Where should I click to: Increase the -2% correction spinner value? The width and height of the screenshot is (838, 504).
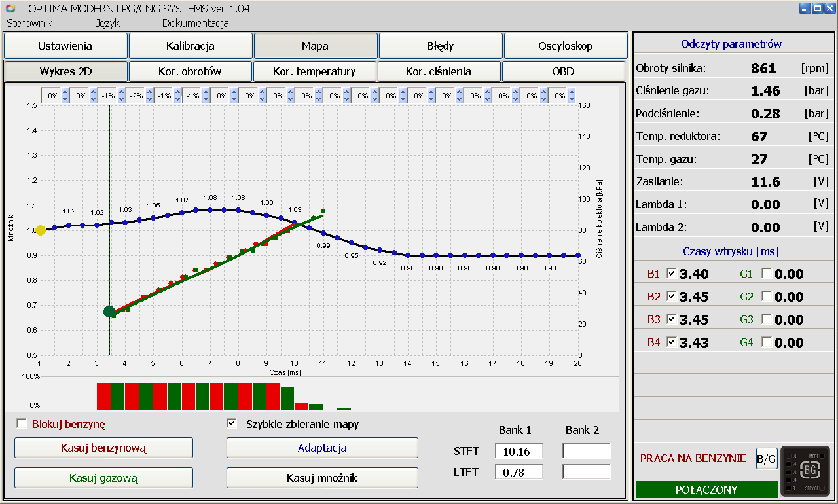tap(149, 92)
